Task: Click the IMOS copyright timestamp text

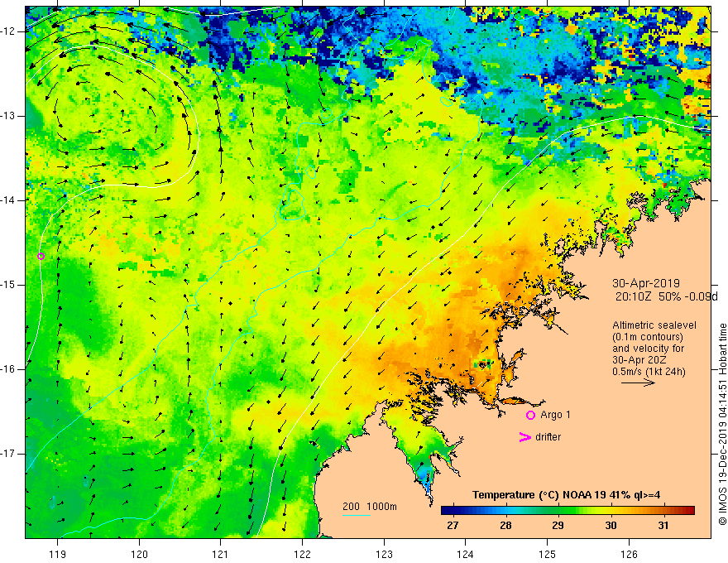Action: point(722,425)
